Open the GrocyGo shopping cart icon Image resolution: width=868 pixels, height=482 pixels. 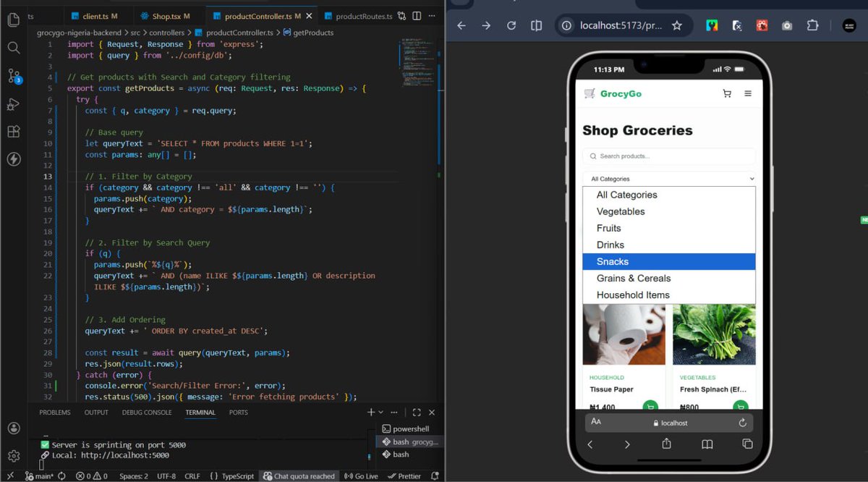(x=727, y=93)
